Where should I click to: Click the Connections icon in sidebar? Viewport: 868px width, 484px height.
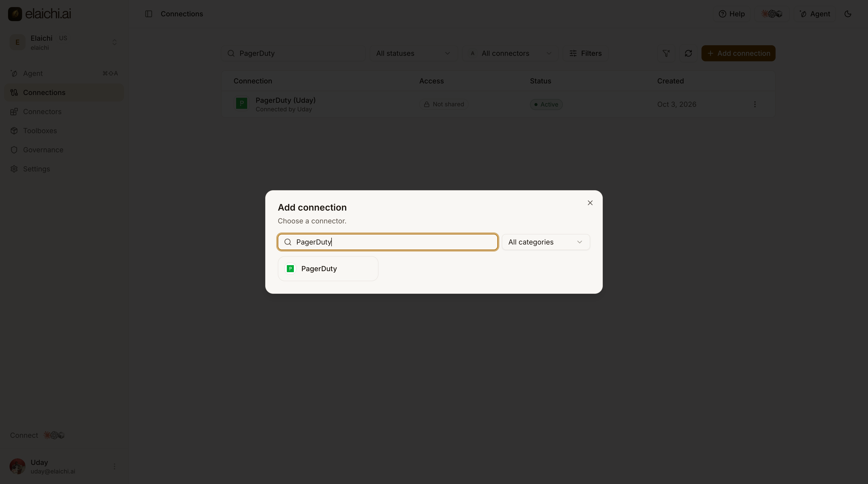click(14, 92)
